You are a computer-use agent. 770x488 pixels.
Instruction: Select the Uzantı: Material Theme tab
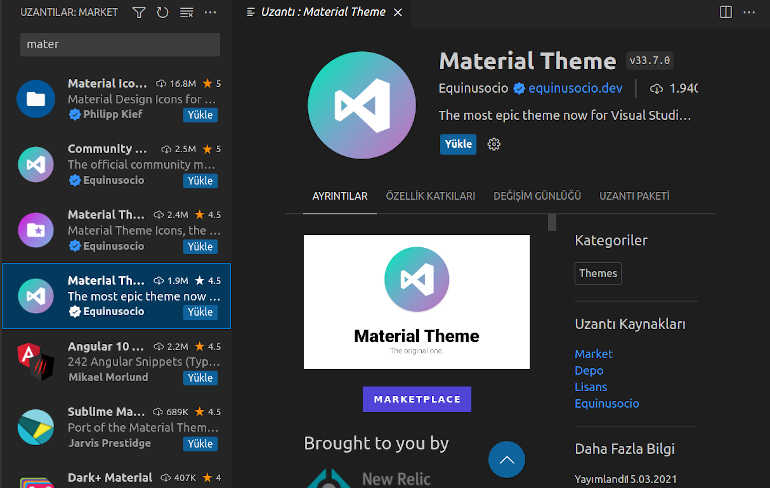click(323, 12)
